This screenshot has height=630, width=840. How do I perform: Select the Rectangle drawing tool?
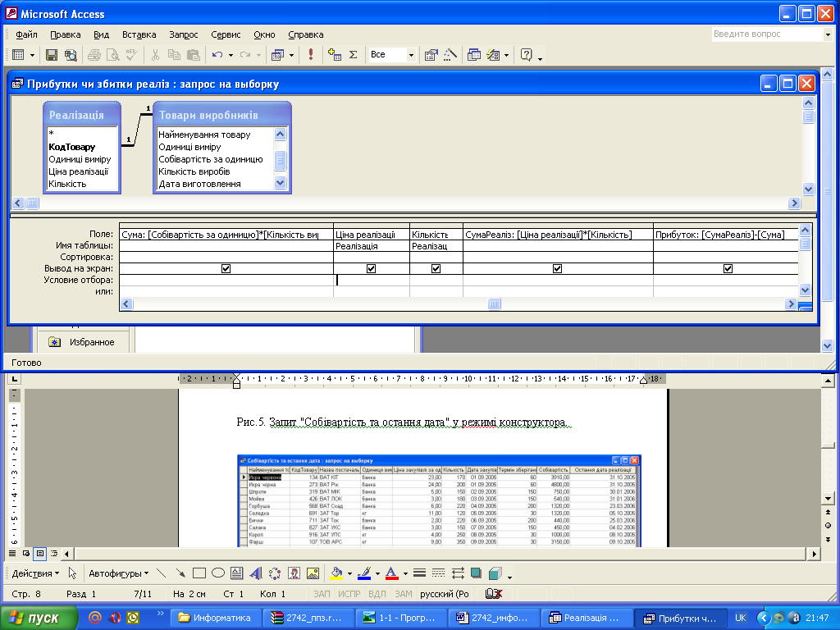199,573
